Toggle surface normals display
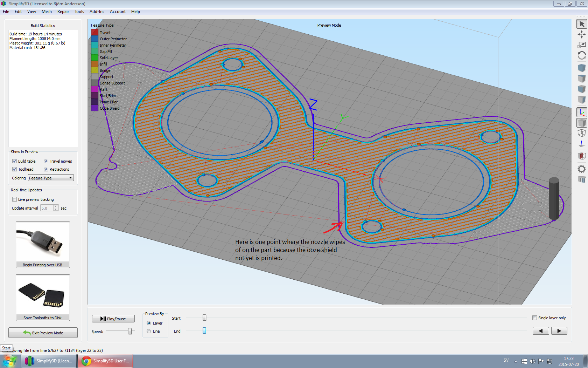Image resolution: width=588 pixels, height=368 pixels. pyautogui.click(x=582, y=144)
